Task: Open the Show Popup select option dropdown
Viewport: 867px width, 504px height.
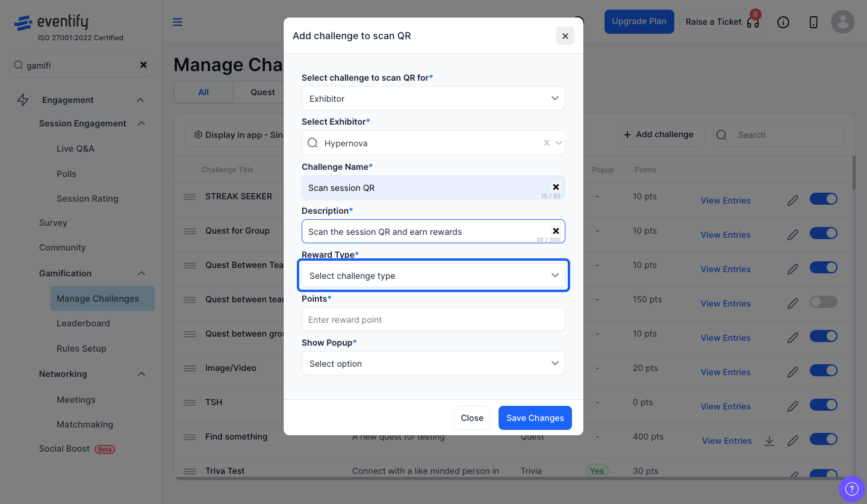Action: [x=433, y=364]
